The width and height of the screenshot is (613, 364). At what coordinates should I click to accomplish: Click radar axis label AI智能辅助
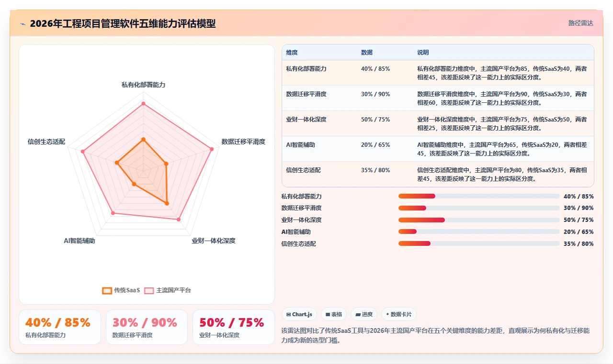pyautogui.click(x=79, y=241)
